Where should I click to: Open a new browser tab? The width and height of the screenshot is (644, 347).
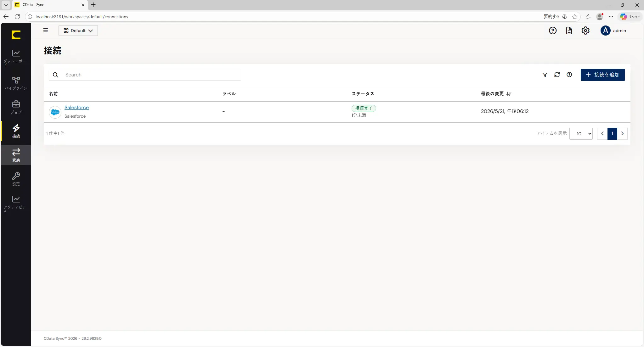[93, 5]
